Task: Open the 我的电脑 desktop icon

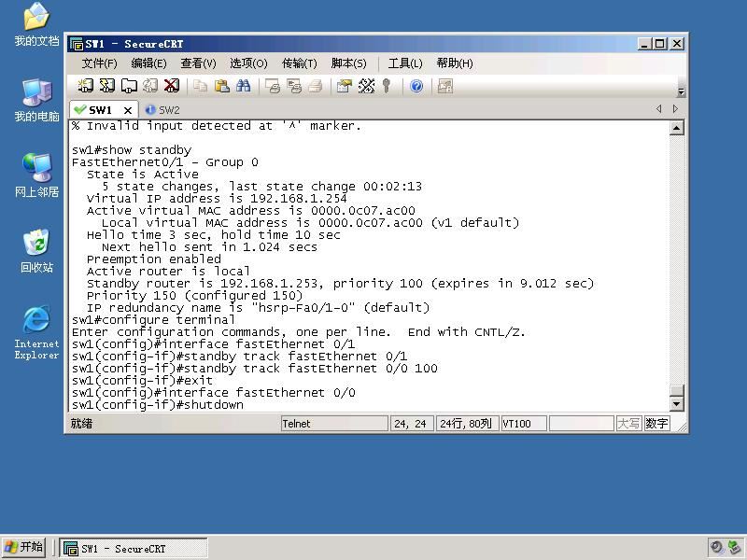Action: 36,100
